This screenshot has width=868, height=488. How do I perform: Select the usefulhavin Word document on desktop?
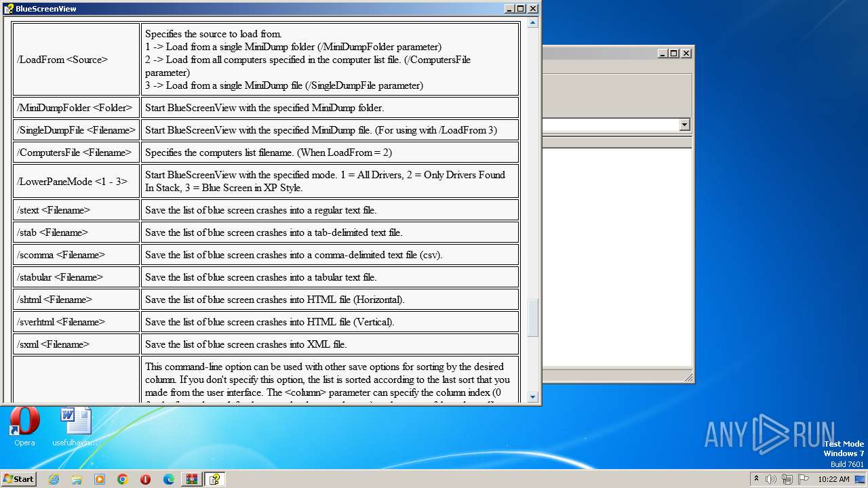click(75, 427)
